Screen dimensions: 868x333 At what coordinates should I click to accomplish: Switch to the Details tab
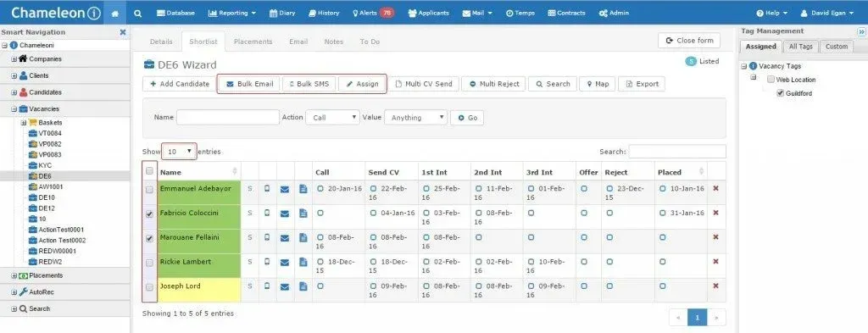pyautogui.click(x=161, y=42)
